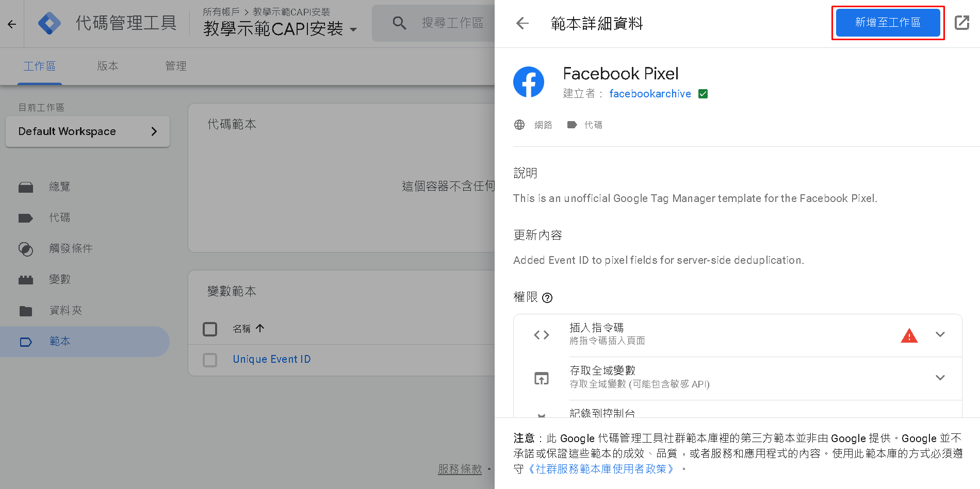Click the 觸發條件 icon in sidebar

point(26,249)
